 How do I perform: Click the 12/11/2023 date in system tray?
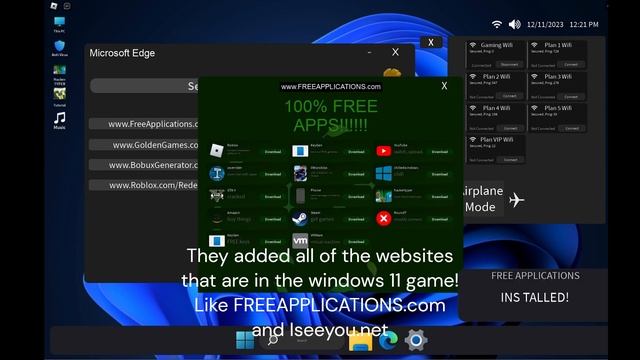(x=545, y=24)
